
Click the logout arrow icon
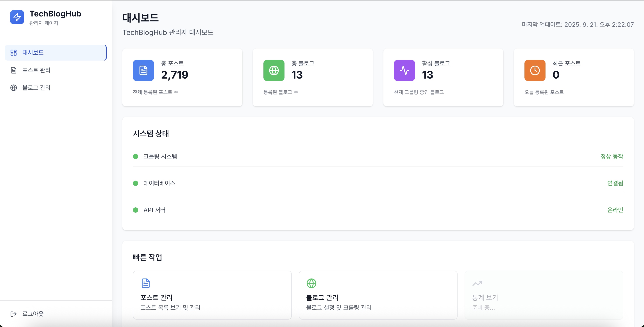point(14,314)
